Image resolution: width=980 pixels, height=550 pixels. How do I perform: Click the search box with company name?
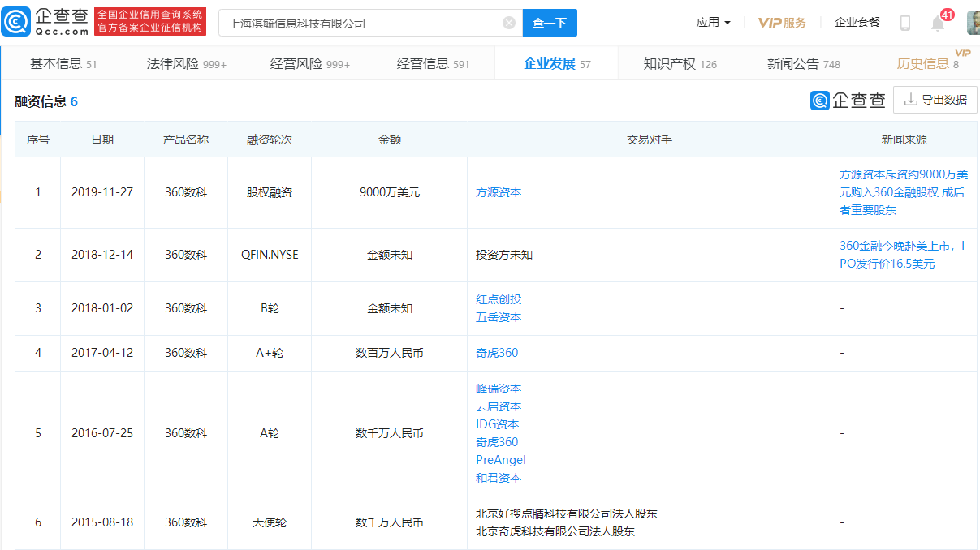pos(370,23)
